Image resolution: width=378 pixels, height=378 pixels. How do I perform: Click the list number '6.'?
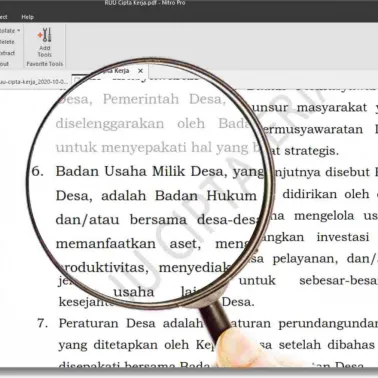38,172
